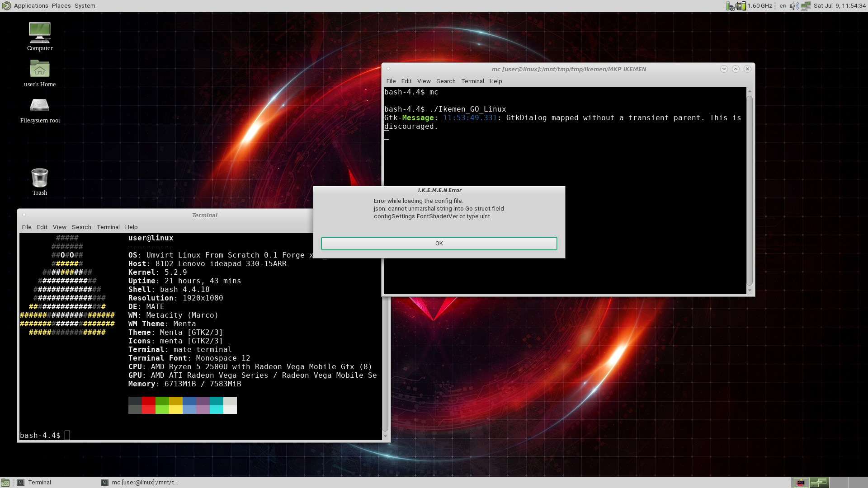Switch to the second workspace
868x488 pixels.
(819, 483)
